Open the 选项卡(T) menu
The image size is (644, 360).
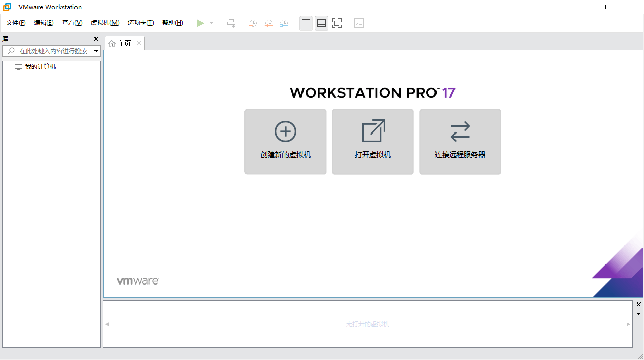(141, 23)
